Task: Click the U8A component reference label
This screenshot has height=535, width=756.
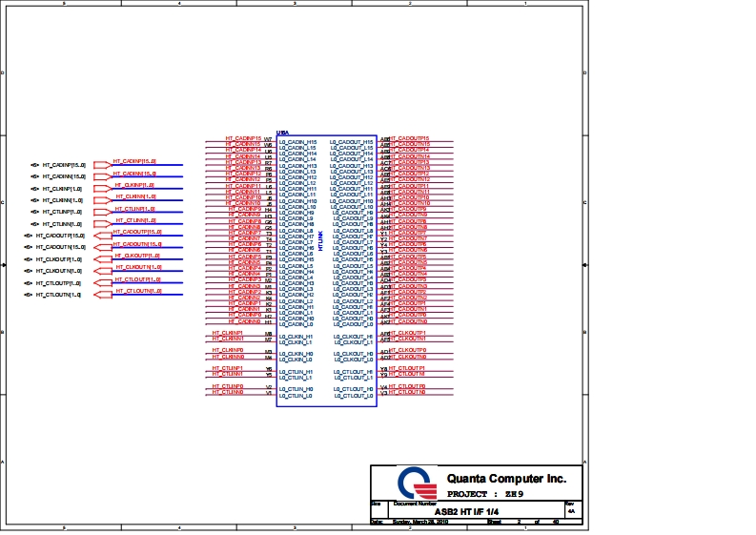Action: [282, 133]
